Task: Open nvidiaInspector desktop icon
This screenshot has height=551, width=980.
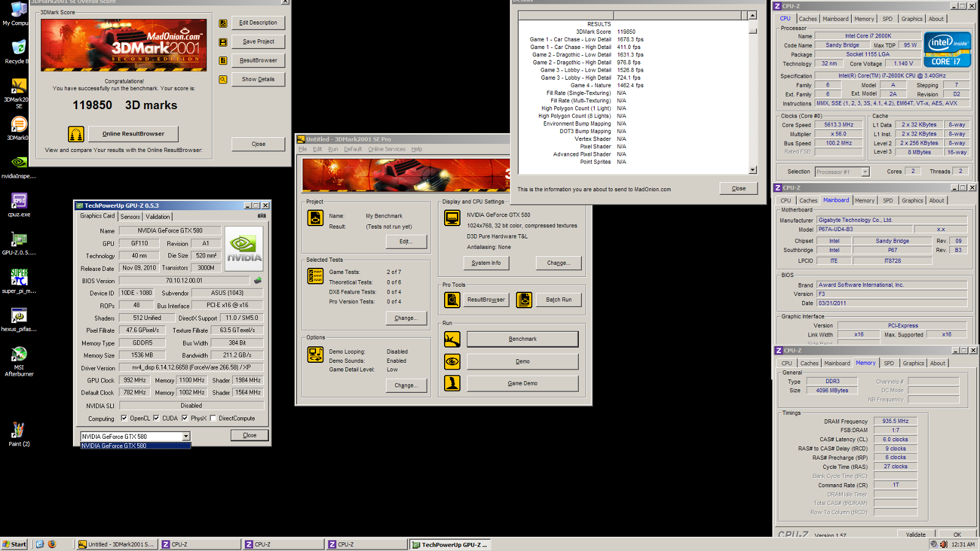Action: pyautogui.click(x=18, y=166)
